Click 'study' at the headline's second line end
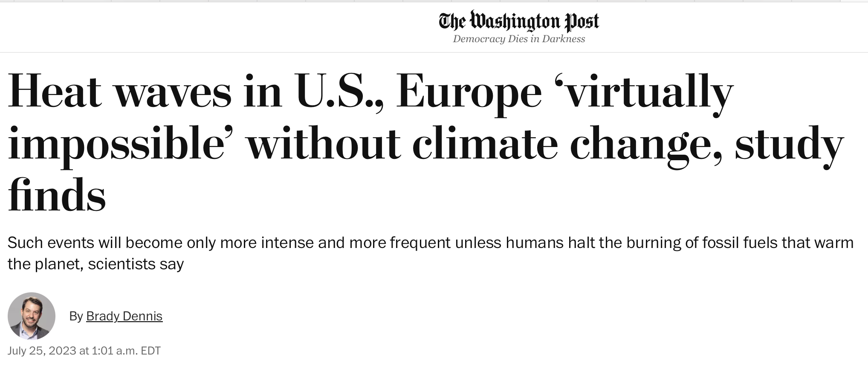This screenshot has height=369, width=868. [789, 146]
